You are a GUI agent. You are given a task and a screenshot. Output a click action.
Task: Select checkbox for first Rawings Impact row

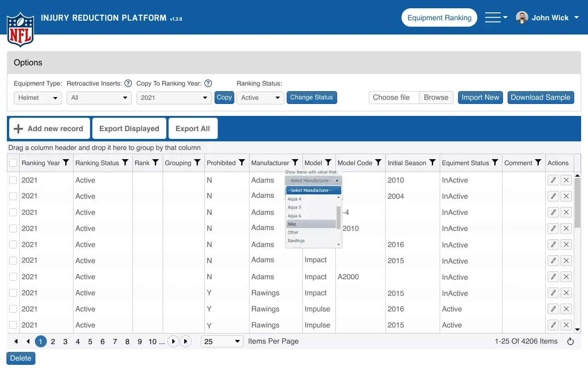click(x=13, y=293)
